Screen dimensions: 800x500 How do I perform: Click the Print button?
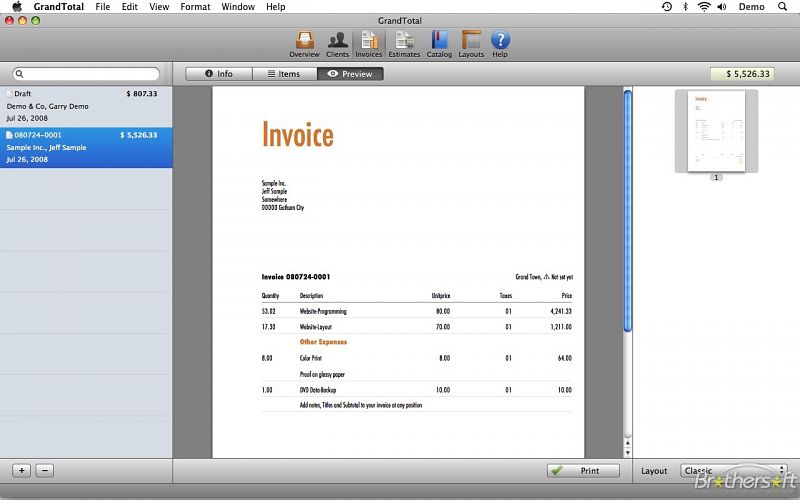(x=583, y=471)
